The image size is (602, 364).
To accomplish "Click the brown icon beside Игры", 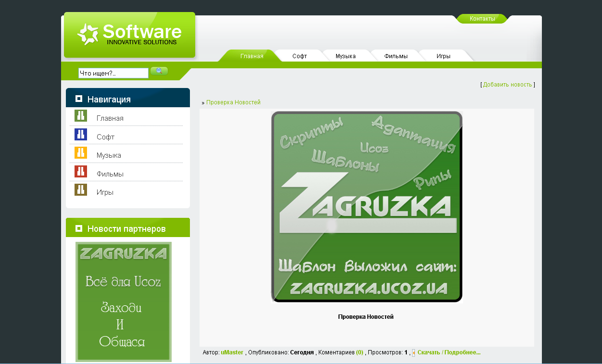I will pyautogui.click(x=81, y=190).
